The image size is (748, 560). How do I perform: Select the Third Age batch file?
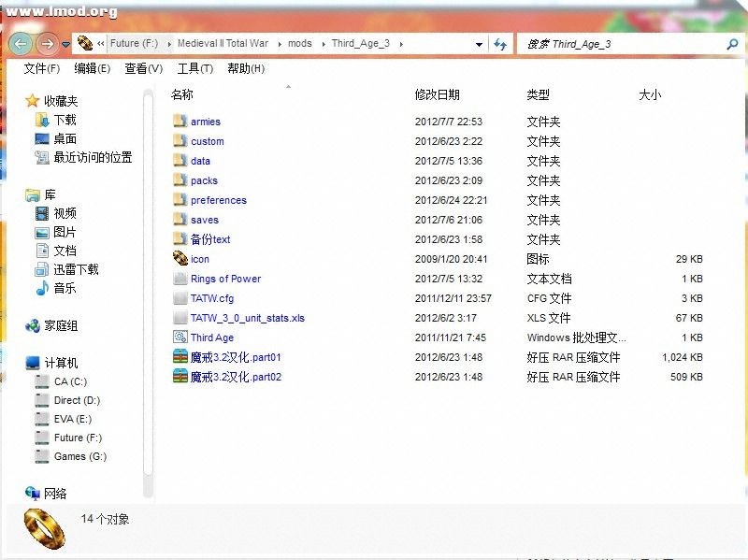(x=211, y=337)
